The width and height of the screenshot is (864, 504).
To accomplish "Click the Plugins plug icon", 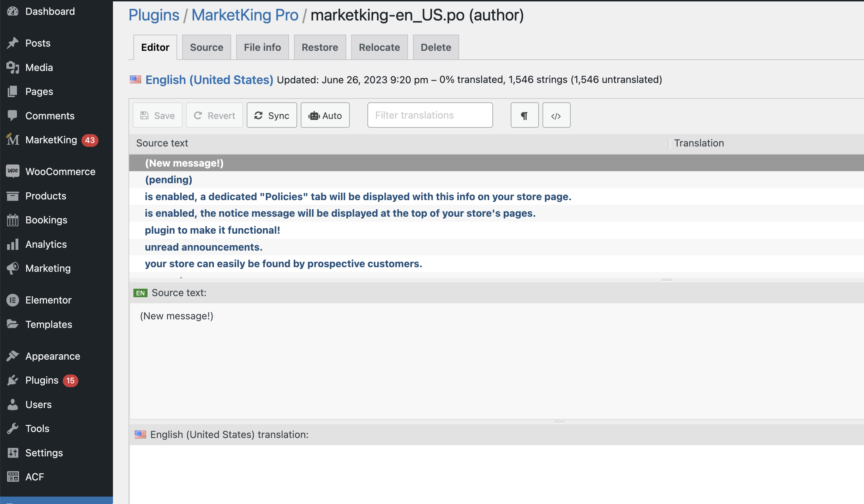I will (x=13, y=380).
